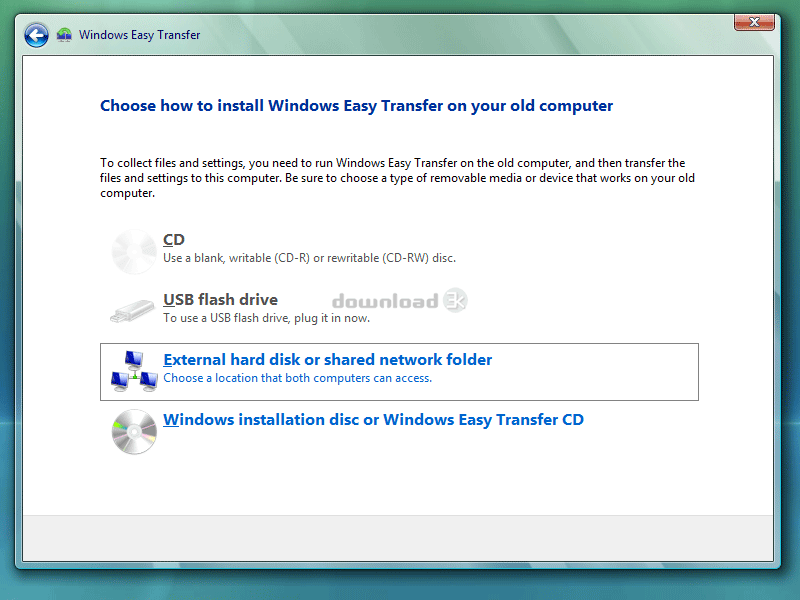Click the 'Choose how to install' heading
The height and width of the screenshot is (600, 800).
(356, 106)
